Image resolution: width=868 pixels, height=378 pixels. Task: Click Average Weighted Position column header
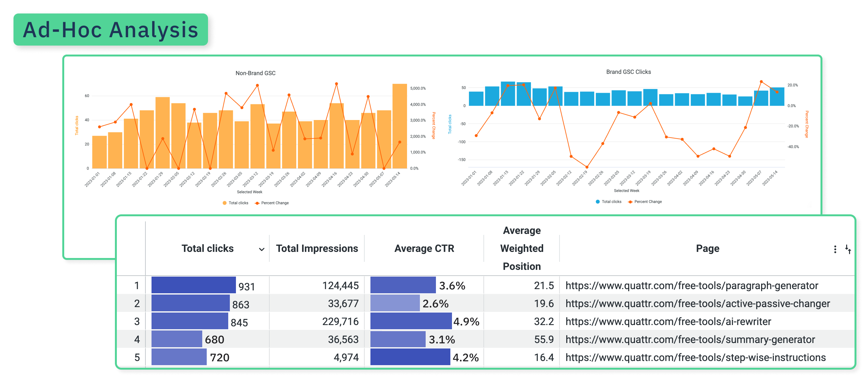pyautogui.click(x=521, y=248)
